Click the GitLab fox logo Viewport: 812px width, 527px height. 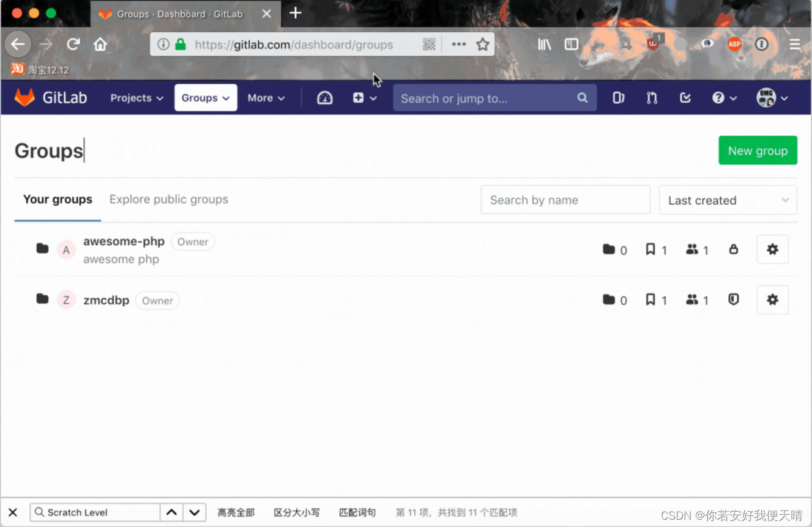coord(24,97)
